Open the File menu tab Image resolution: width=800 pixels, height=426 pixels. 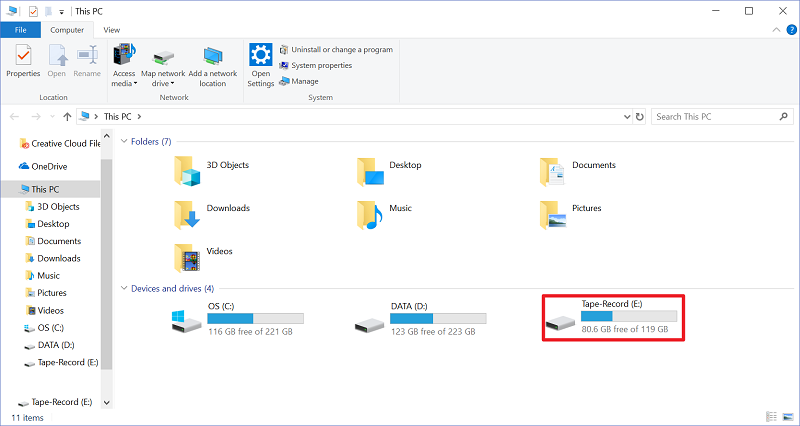20,31
